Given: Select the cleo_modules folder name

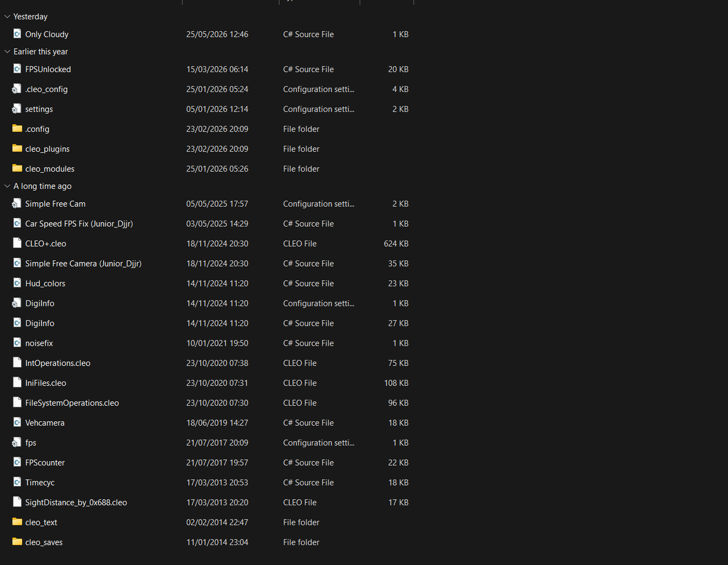Looking at the screenshot, I should pos(49,169).
